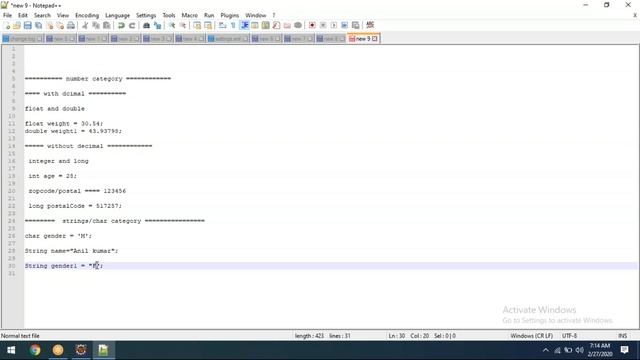Open the View menu
This screenshot has height=360, width=640.
(62, 15)
